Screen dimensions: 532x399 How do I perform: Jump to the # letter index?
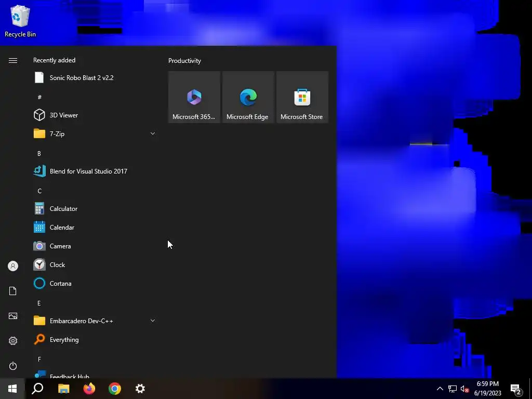coord(39,97)
